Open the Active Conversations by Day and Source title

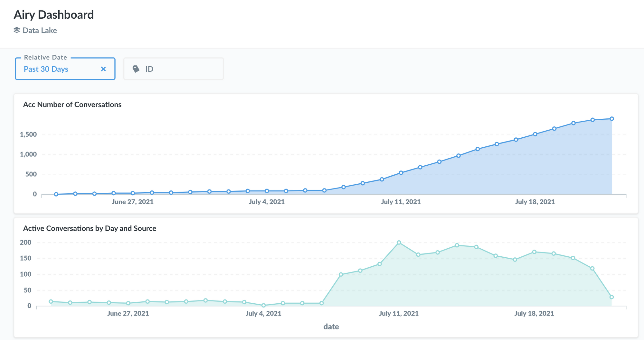click(x=90, y=228)
